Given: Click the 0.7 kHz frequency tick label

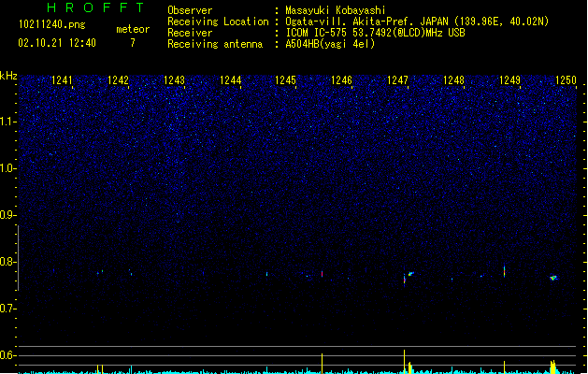Looking at the screenshot, I should tap(7, 309).
